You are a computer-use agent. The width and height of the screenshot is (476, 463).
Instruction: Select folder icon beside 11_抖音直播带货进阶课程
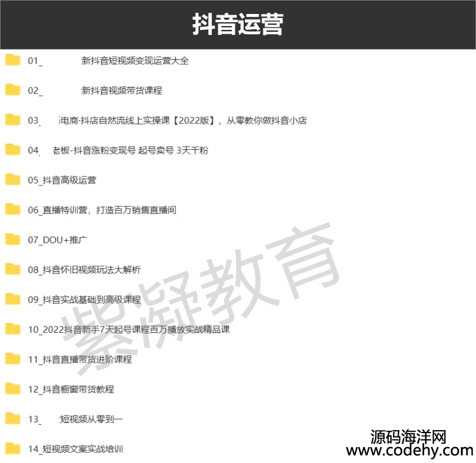13,359
